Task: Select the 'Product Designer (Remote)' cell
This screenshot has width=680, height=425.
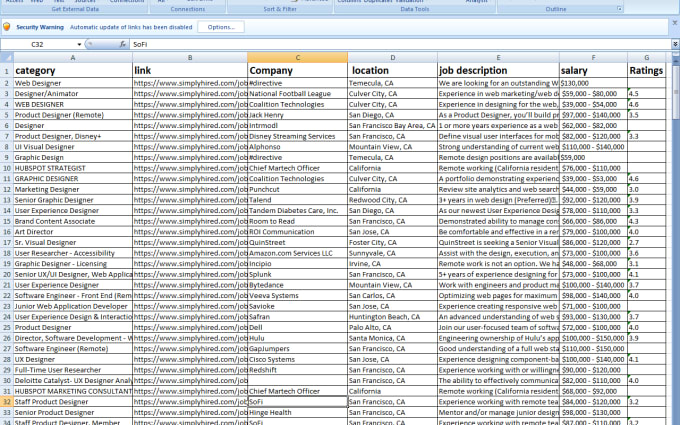Action: point(73,115)
